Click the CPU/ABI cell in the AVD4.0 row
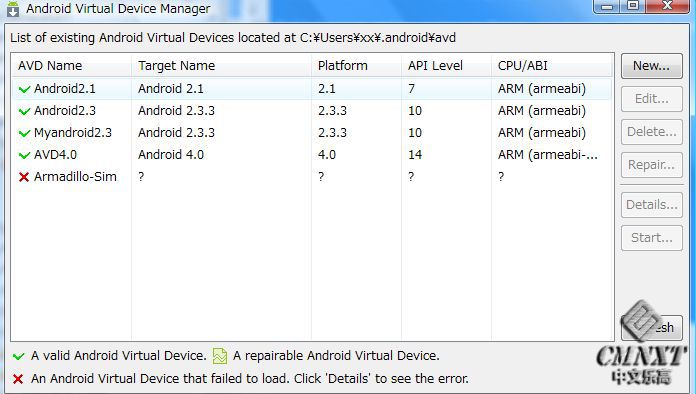 tap(548, 155)
